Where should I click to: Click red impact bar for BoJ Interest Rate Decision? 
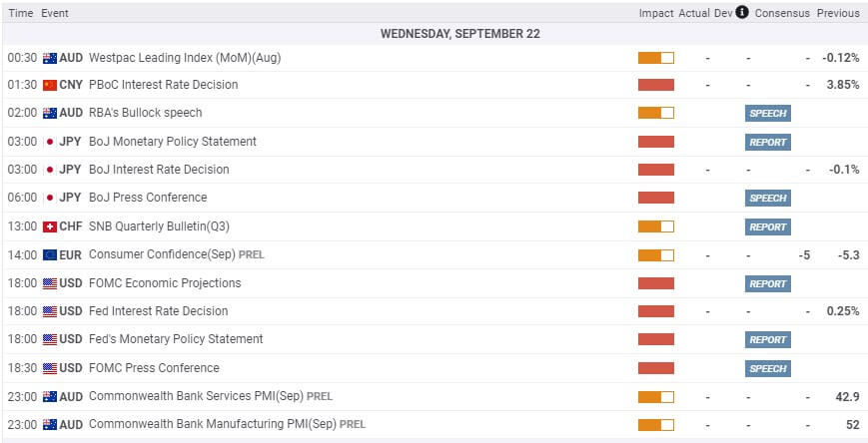(656, 170)
